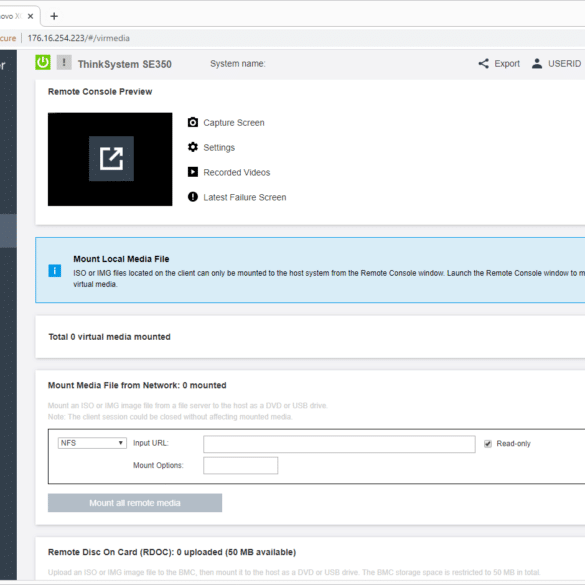
Task: Click the Export label text
Action: point(507,64)
